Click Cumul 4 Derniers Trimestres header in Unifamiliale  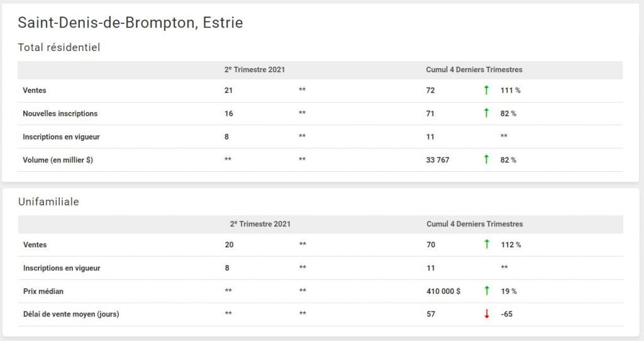coord(474,224)
